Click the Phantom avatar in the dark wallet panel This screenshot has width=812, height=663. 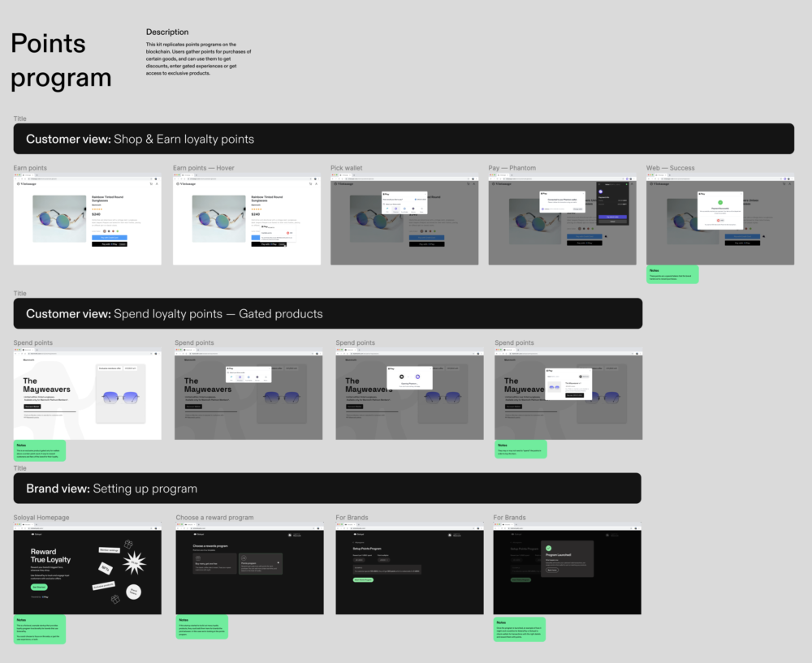coord(601,192)
